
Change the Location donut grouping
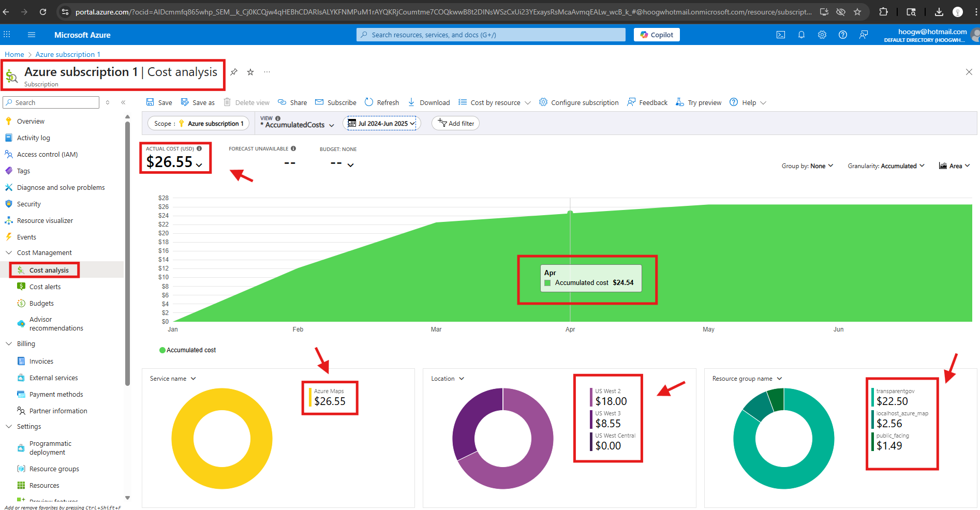tap(448, 379)
